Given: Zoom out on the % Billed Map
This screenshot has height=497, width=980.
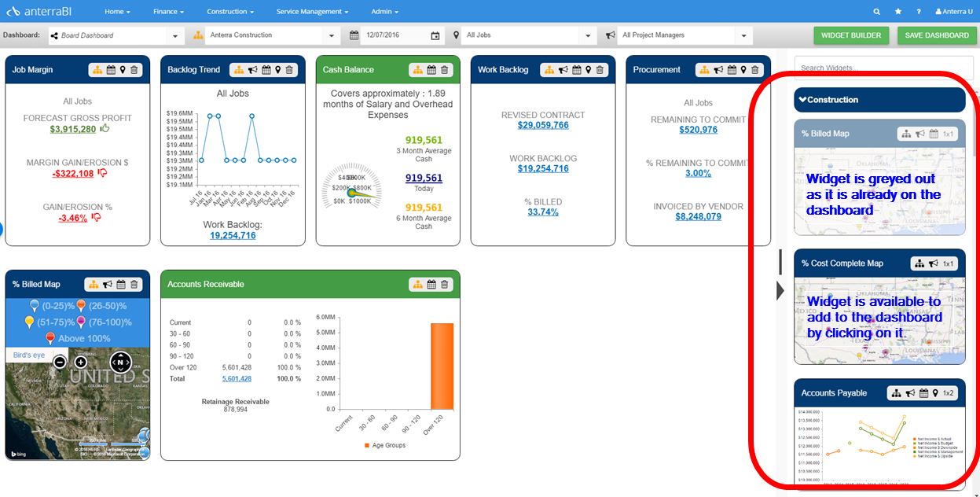Looking at the screenshot, I should pos(60,362).
